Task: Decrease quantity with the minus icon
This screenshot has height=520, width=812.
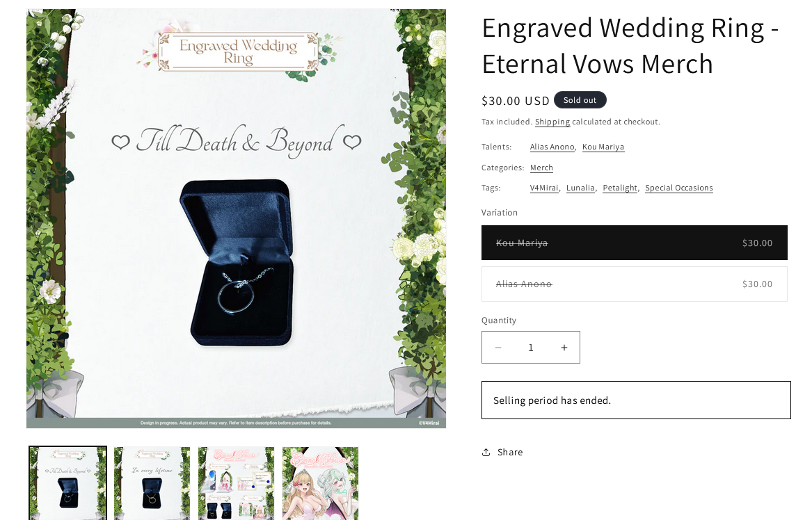Action: [x=497, y=347]
